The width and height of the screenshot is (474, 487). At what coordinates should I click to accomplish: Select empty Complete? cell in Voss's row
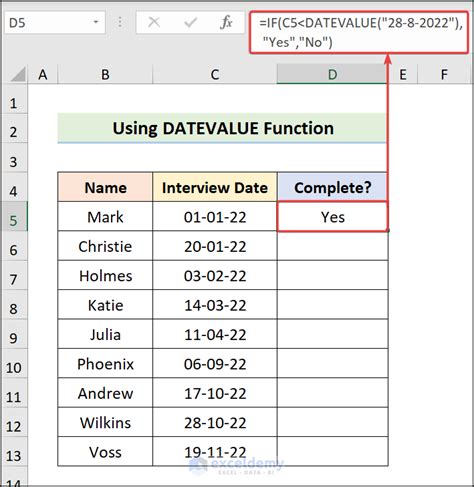tap(332, 451)
